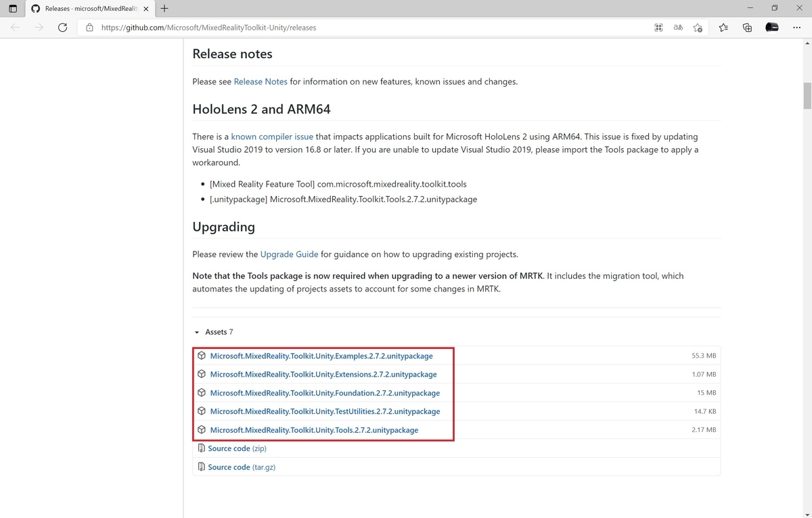The image size is (812, 518).
Task: Click Microsoft.MixedReality.Toolkit.Tools.2.7.2.unitypackage bullet text
Action: coord(343,199)
